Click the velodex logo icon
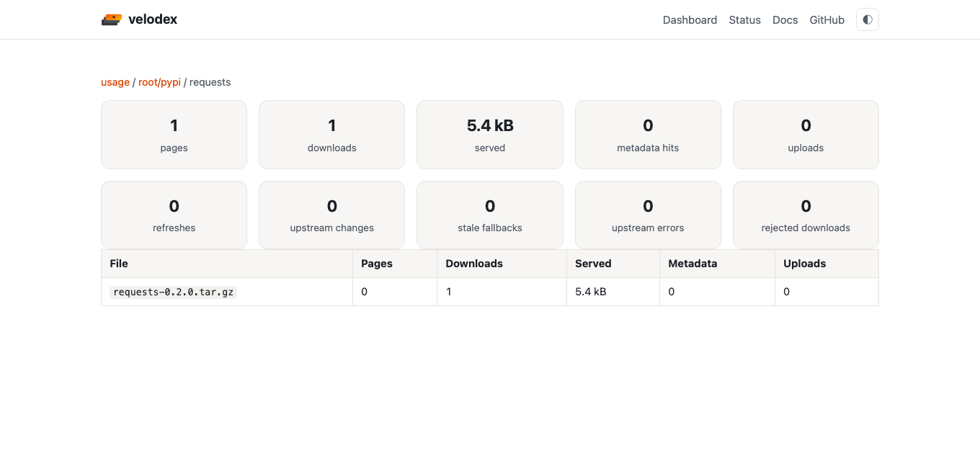The image size is (980, 461). click(x=112, y=19)
